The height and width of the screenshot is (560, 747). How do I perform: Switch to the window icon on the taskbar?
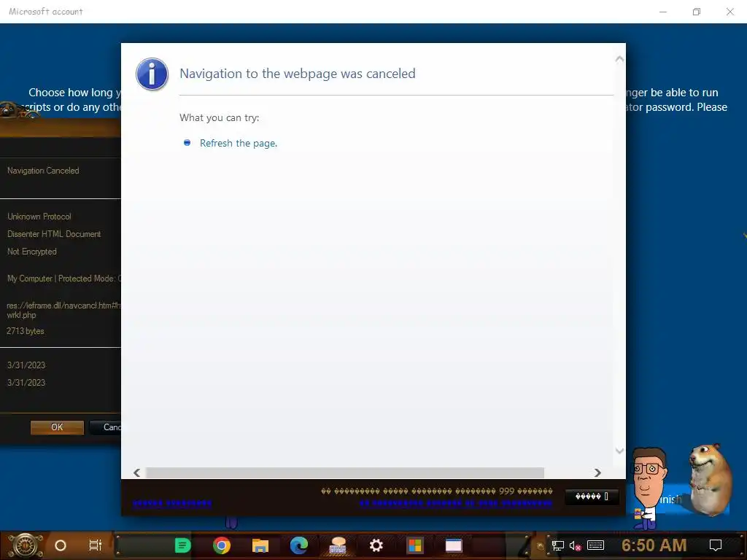(454, 545)
